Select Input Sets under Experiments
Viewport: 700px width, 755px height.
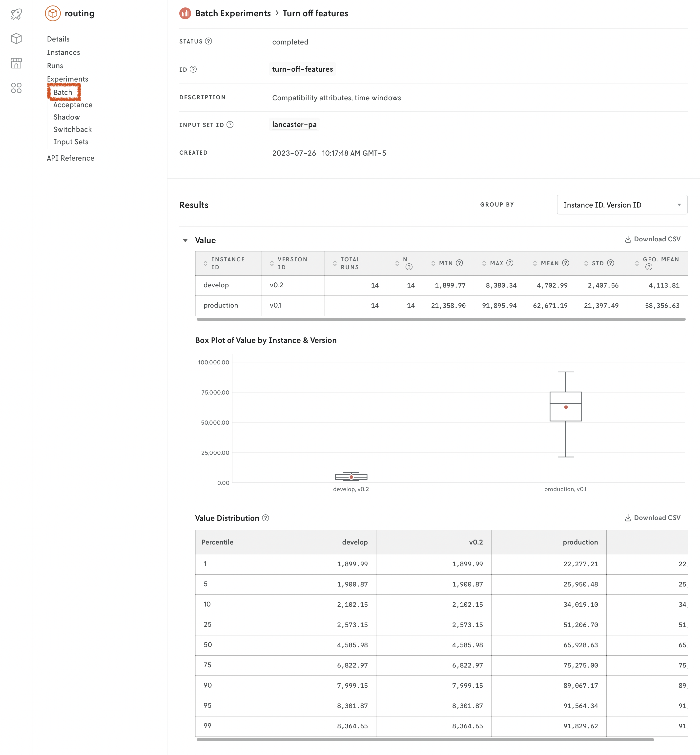[x=70, y=142]
